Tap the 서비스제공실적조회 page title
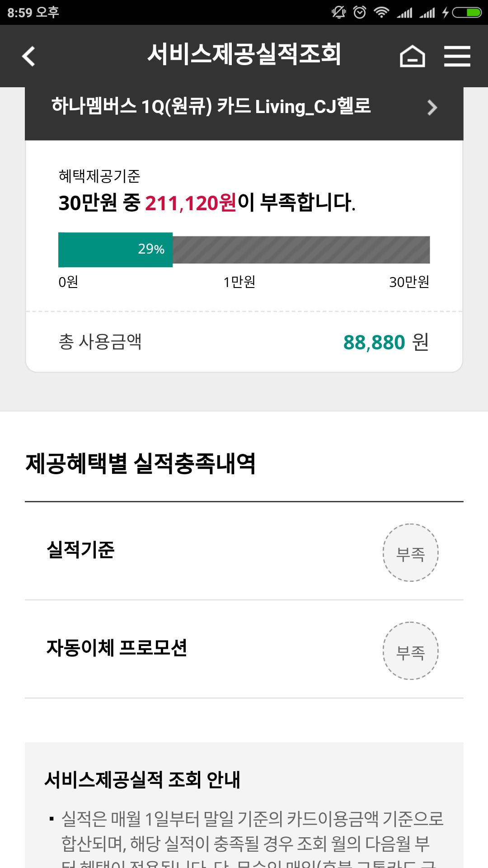This screenshot has height=868, width=488. [x=244, y=54]
